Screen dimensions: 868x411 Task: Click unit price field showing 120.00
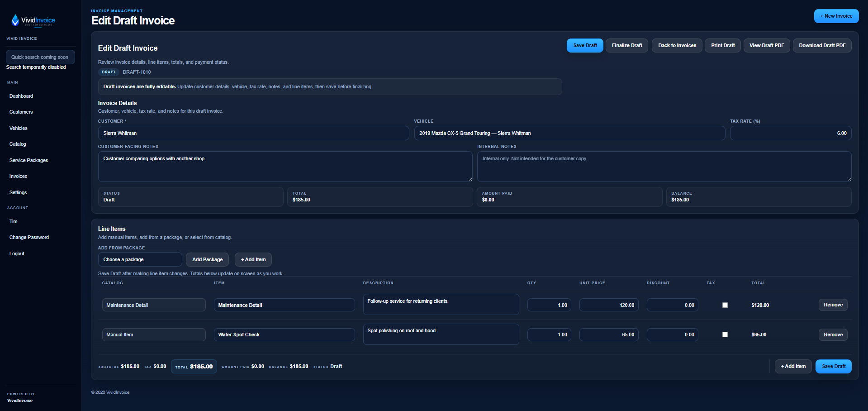click(609, 305)
